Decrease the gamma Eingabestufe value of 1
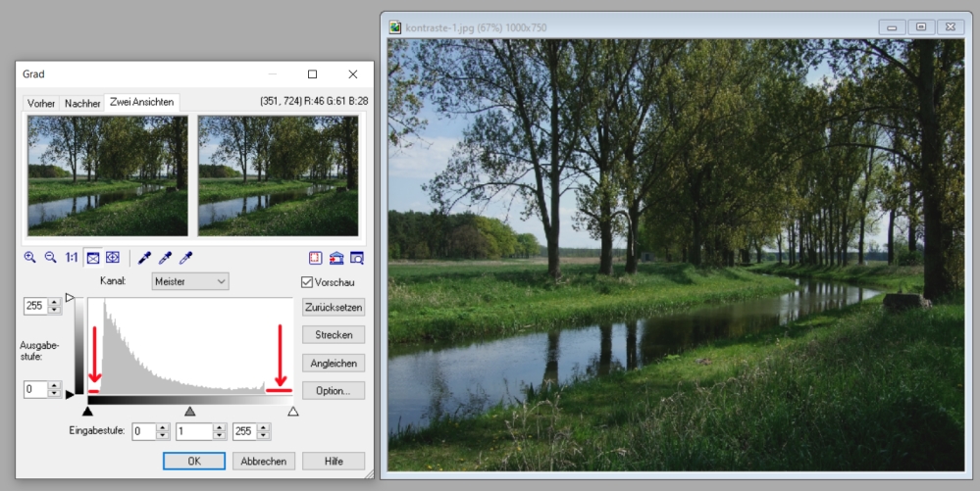The image size is (980, 491). tap(219, 436)
